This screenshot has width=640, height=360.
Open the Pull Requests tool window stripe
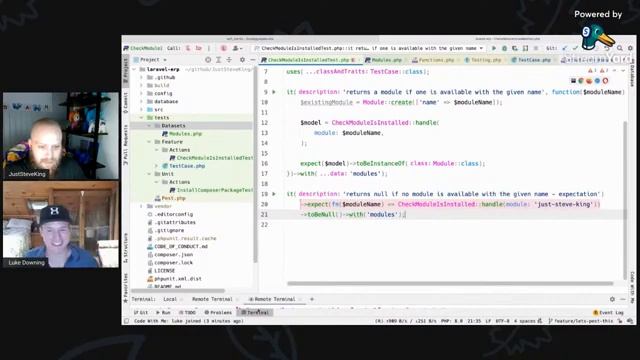coord(126,145)
